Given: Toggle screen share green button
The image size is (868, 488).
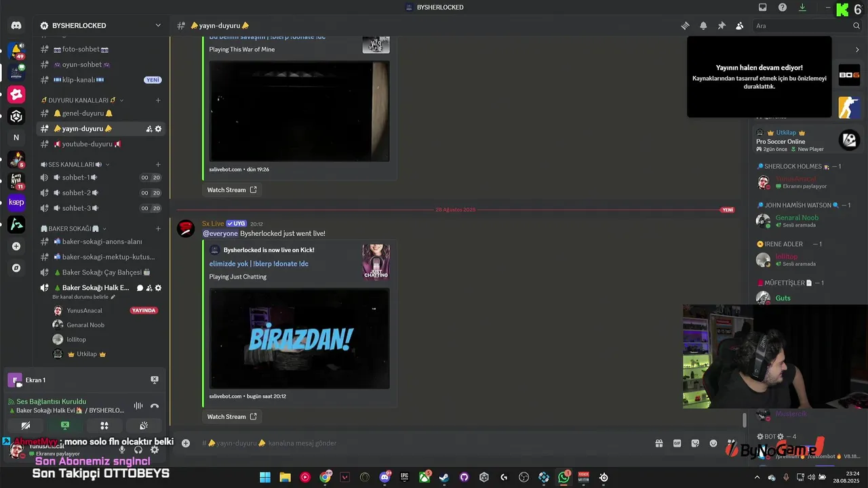Looking at the screenshot, I should [65, 426].
